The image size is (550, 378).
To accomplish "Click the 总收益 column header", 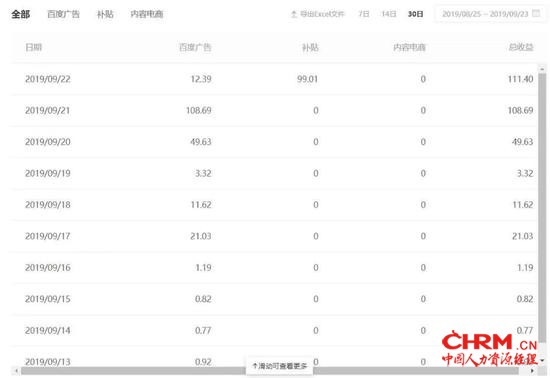I will tap(521, 47).
